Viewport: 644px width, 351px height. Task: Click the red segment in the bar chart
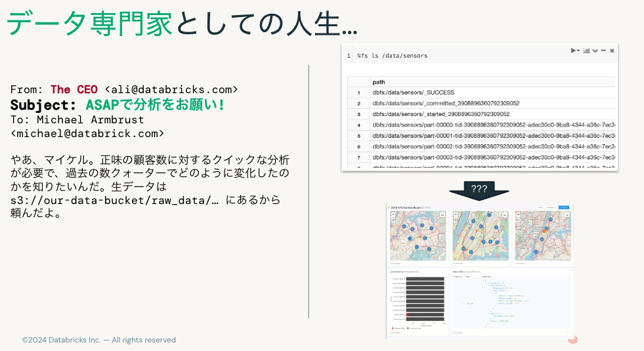[x=407, y=315]
